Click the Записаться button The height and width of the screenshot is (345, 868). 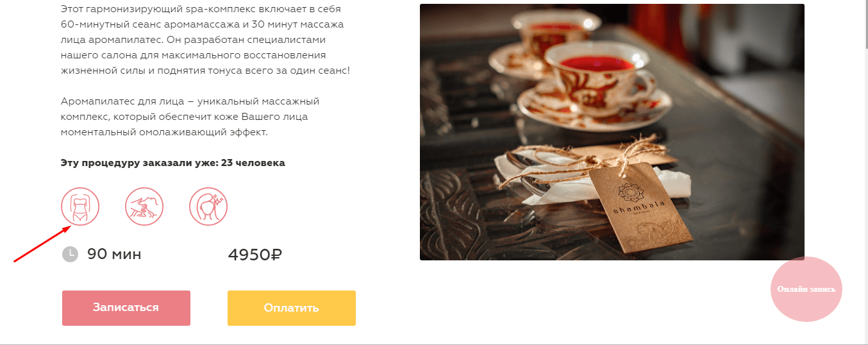point(126,308)
